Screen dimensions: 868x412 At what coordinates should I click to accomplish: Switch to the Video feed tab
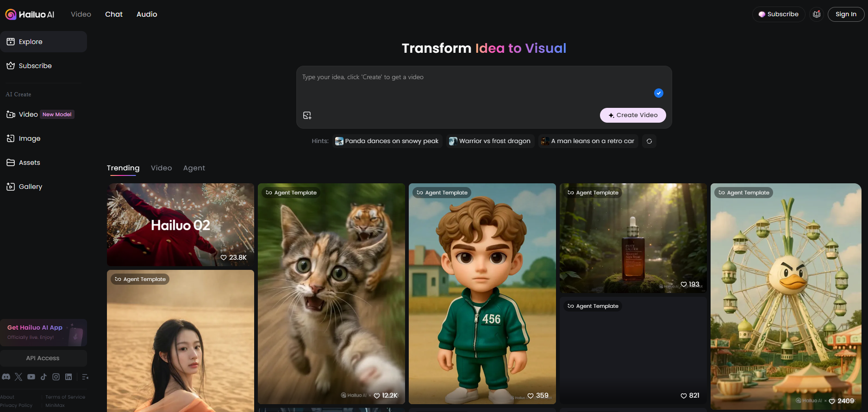161,168
